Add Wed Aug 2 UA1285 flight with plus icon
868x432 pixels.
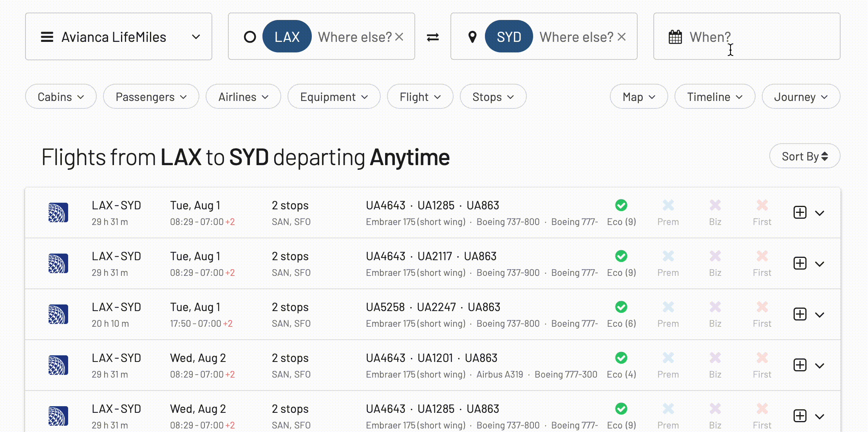pos(799,416)
